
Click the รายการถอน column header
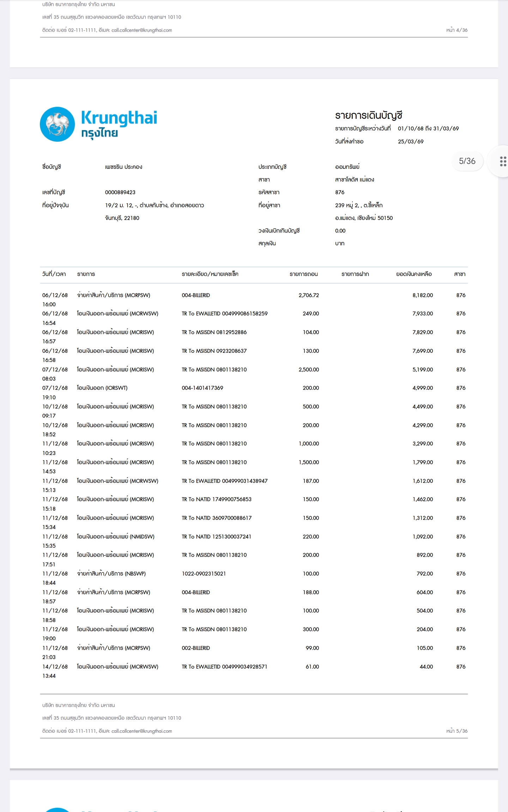pyautogui.click(x=303, y=274)
